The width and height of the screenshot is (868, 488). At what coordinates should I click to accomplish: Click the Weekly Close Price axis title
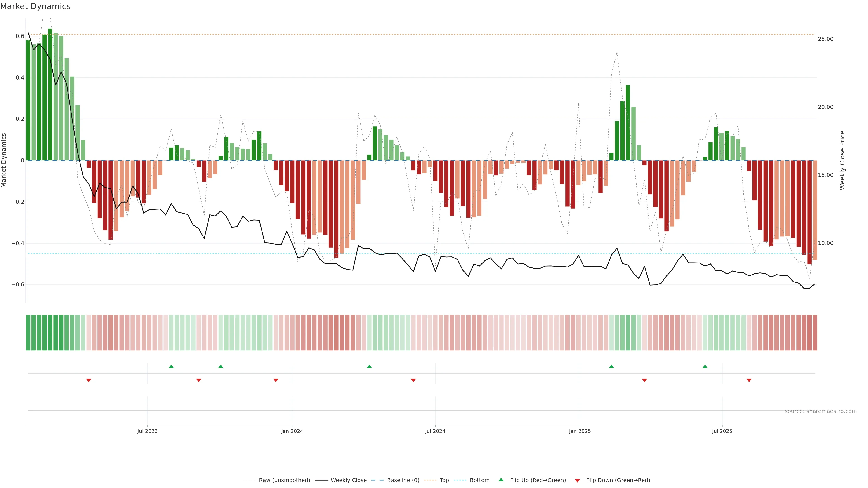[842, 160]
